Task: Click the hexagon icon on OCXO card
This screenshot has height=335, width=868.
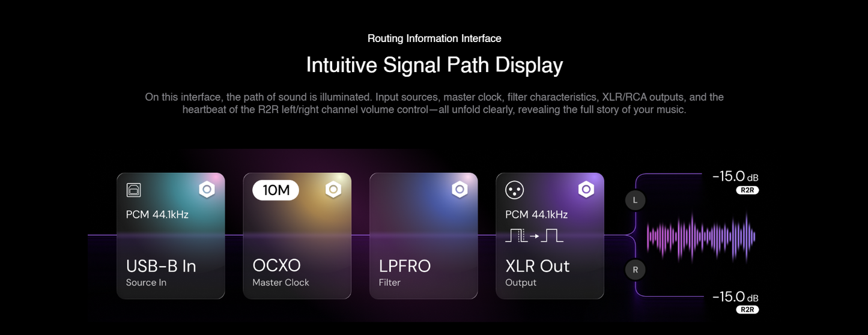Action: tap(333, 190)
